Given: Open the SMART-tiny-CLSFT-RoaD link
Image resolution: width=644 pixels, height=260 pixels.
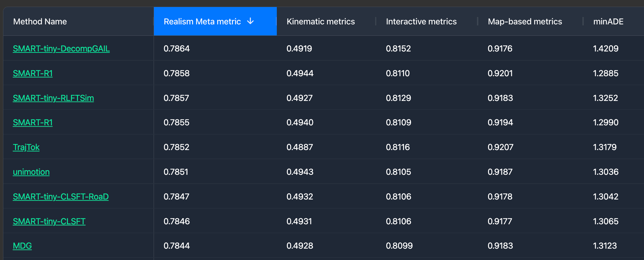Looking at the screenshot, I should pos(61,197).
